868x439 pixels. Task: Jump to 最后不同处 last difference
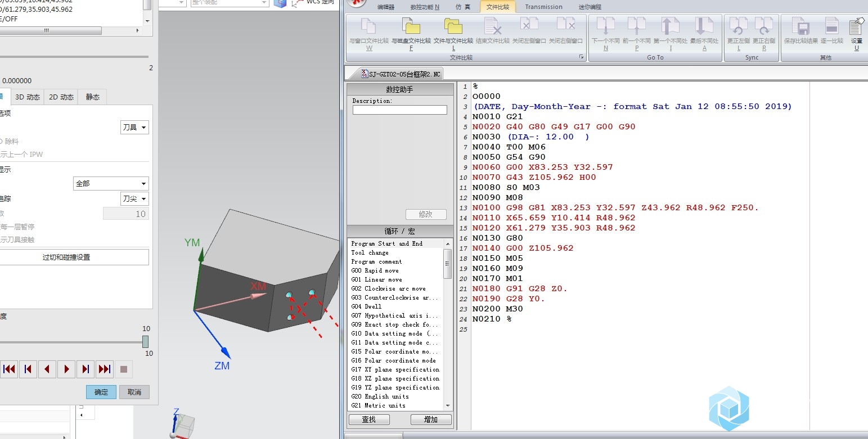tap(704, 26)
